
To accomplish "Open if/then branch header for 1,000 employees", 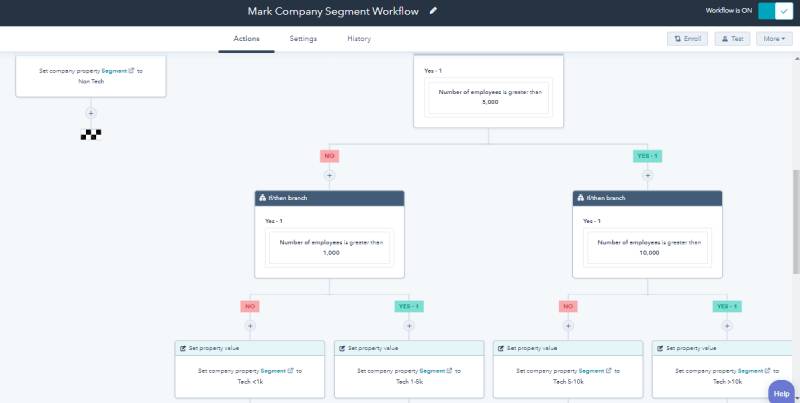I will coord(330,198).
